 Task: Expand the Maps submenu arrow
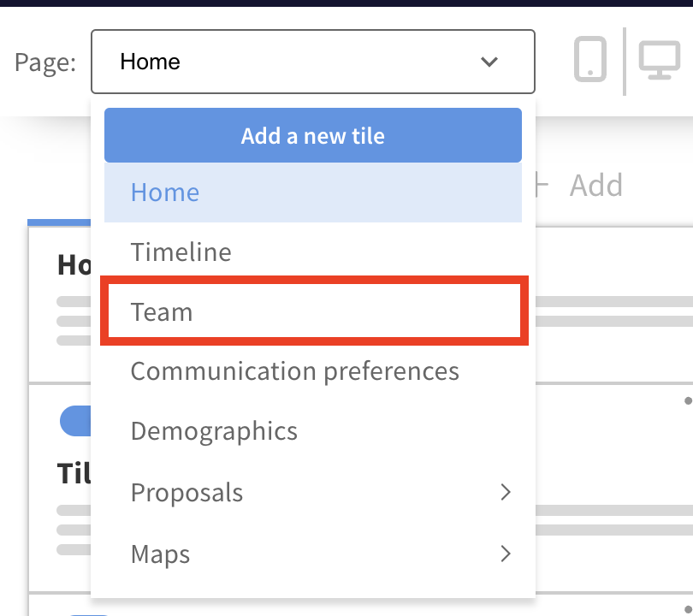pyautogui.click(x=506, y=553)
